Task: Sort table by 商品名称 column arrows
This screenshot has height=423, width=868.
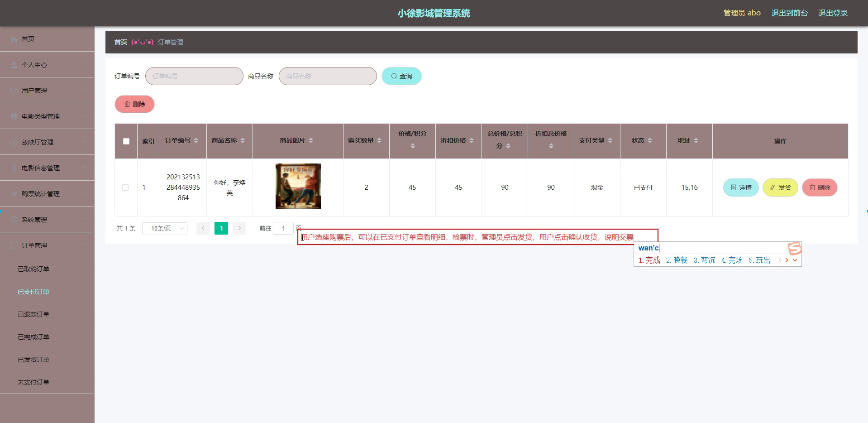Action: [243, 141]
